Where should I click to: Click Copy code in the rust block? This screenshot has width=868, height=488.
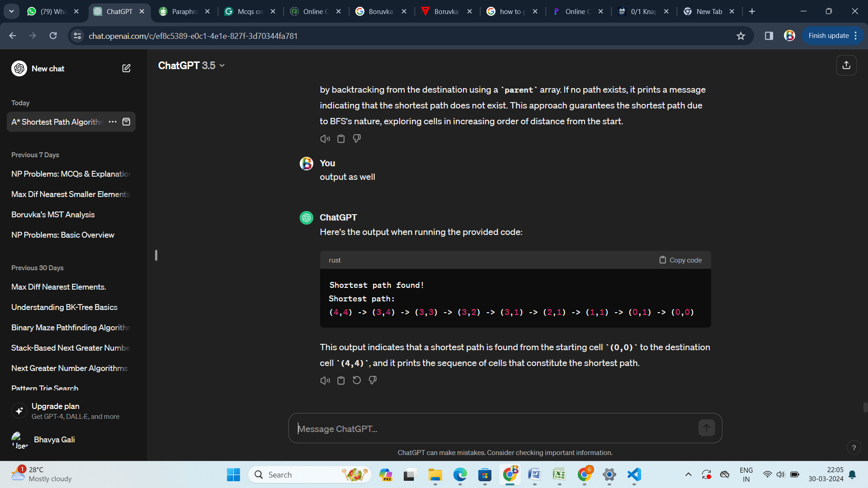pyautogui.click(x=680, y=260)
